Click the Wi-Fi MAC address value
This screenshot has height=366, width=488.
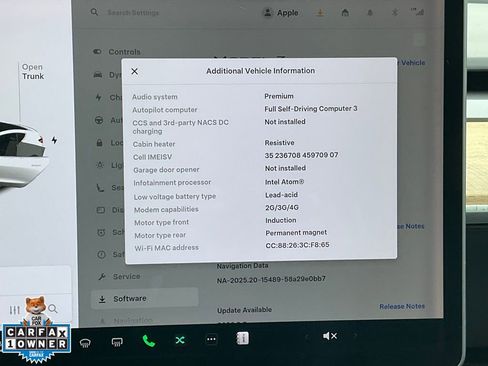pyautogui.click(x=297, y=245)
